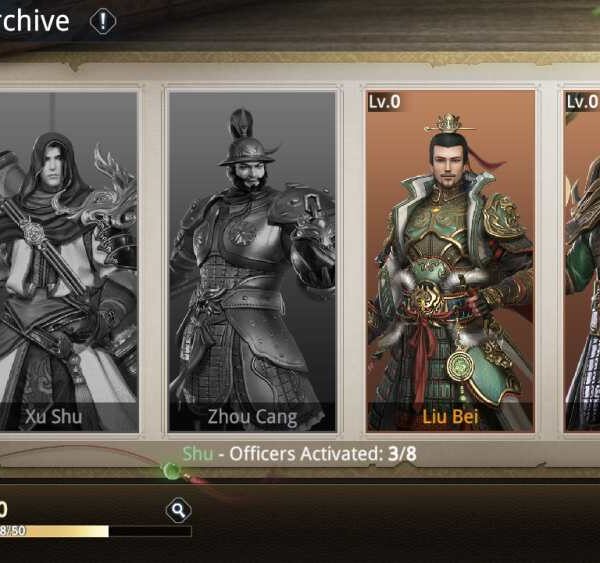Viewport: 600px width, 563px height.
Task: Click the Lv.0 badge on rightmost card
Action: click(582, 102)
